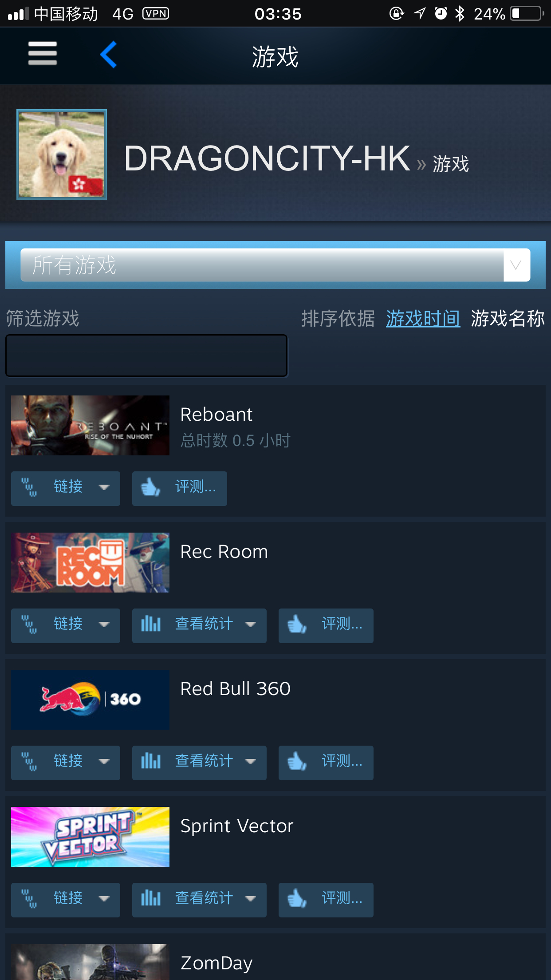Image resolution: width=551 pixels, height=980 pixels.
Task: Click stats bar-chart icon for Sprint Vector
Action: (151, 899)
